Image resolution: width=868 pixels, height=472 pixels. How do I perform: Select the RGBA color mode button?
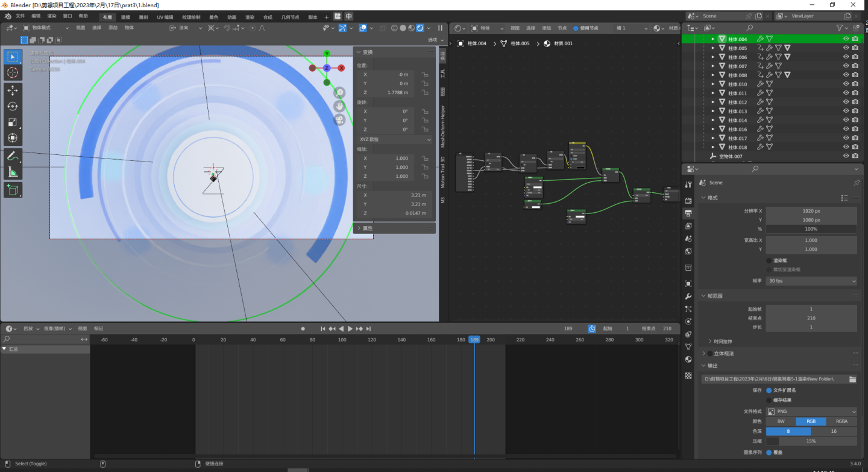click(841, 421)
